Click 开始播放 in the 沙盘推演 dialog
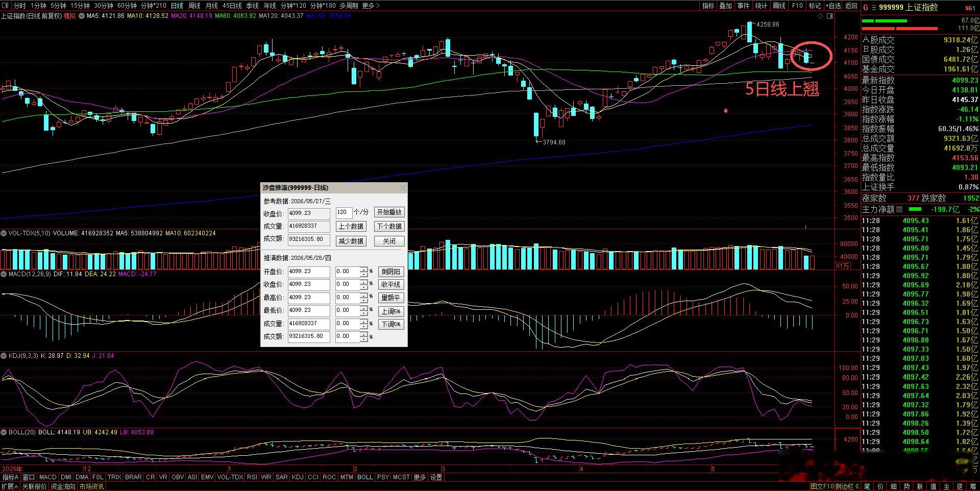Screen dimensions: 980x491 click(389, 212)
